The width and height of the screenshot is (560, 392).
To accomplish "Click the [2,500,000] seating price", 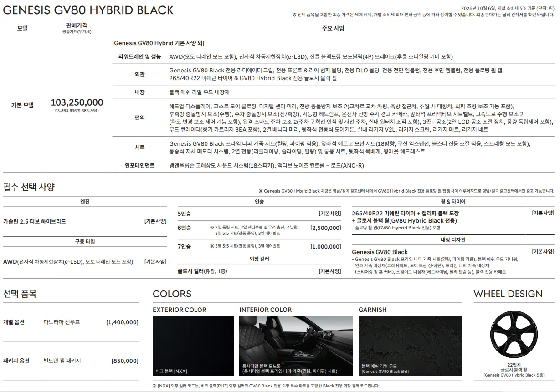I will click(325, 228).
